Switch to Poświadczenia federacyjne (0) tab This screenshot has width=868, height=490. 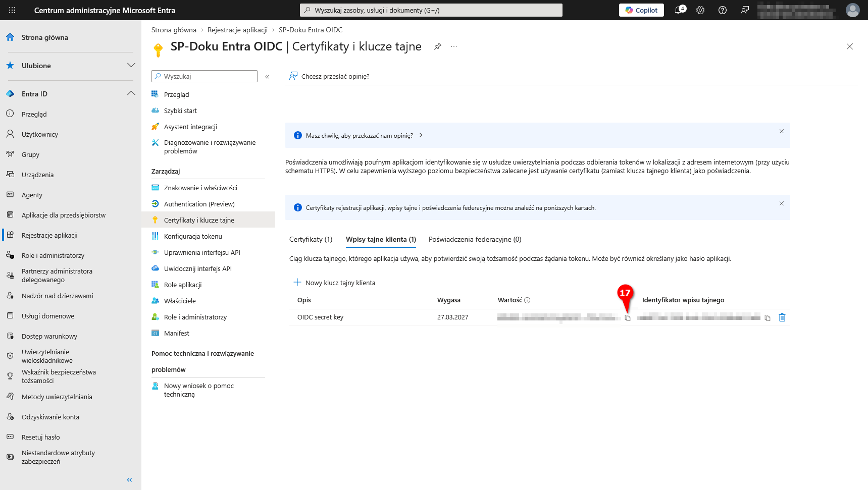(x=475, y=239)
